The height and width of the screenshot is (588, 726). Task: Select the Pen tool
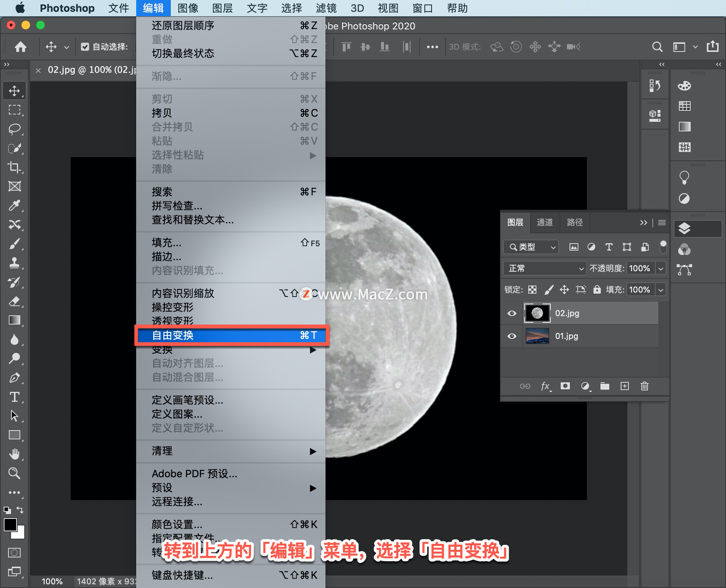pyautogui.click(x=14, y=378)
